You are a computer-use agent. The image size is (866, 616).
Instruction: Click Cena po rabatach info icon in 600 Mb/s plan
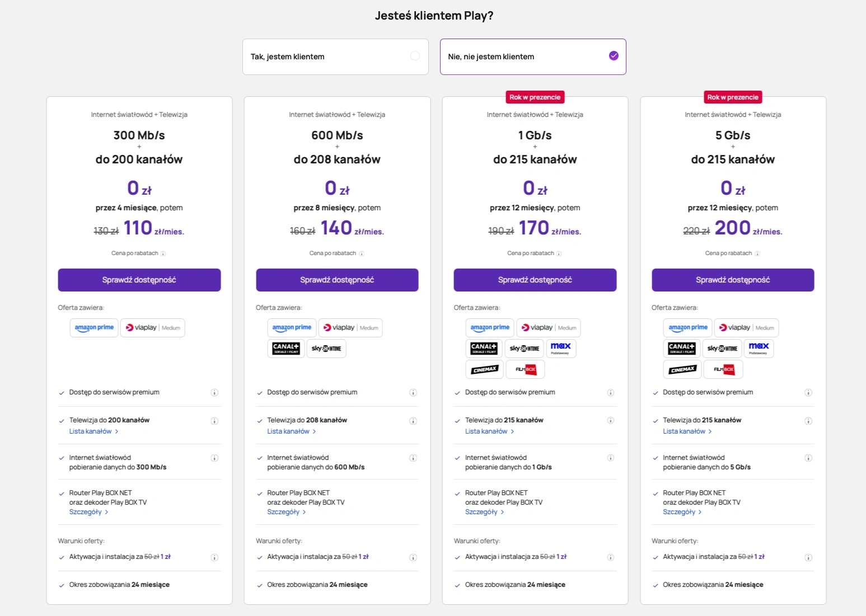coord(362,254)
